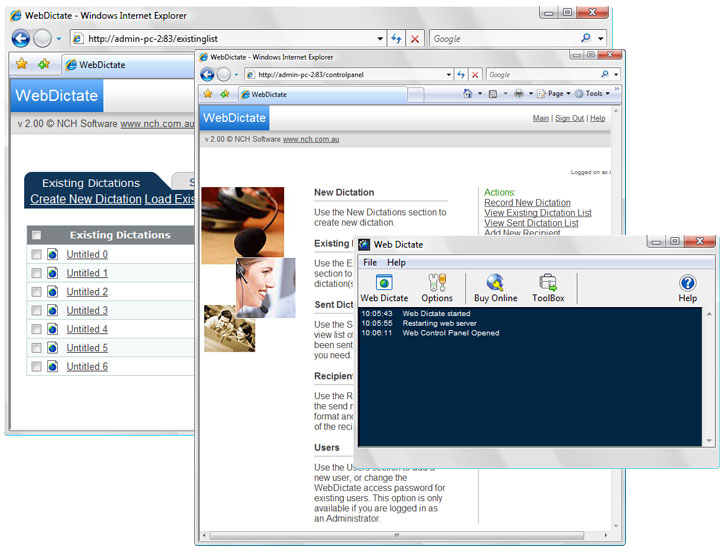Click the file icon beside Untitled 3

[x=52, y=310]
